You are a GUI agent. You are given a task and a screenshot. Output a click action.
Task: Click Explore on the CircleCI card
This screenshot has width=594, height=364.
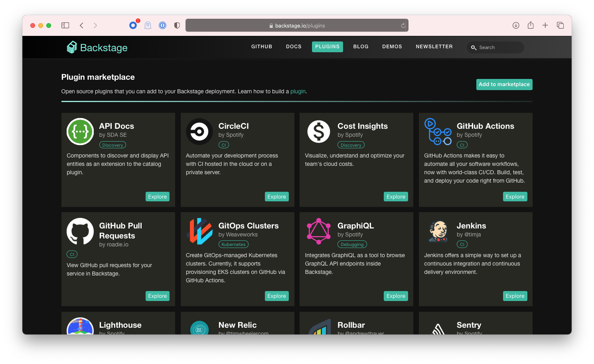pos(276,197)
